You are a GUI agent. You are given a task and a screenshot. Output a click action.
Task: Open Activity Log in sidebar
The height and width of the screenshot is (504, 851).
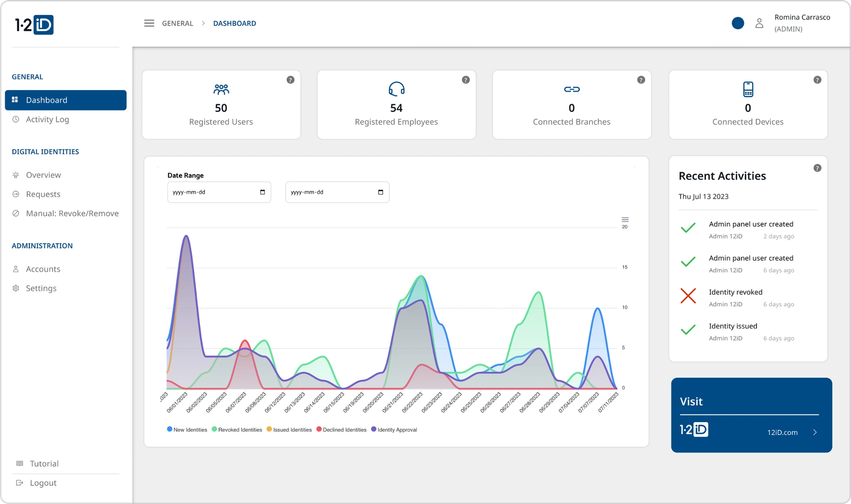pyautogui.click(x=47, y=120)
